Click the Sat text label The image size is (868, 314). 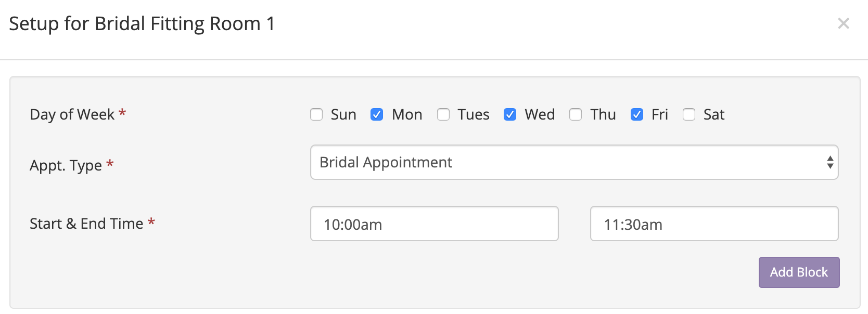[714, 114]
